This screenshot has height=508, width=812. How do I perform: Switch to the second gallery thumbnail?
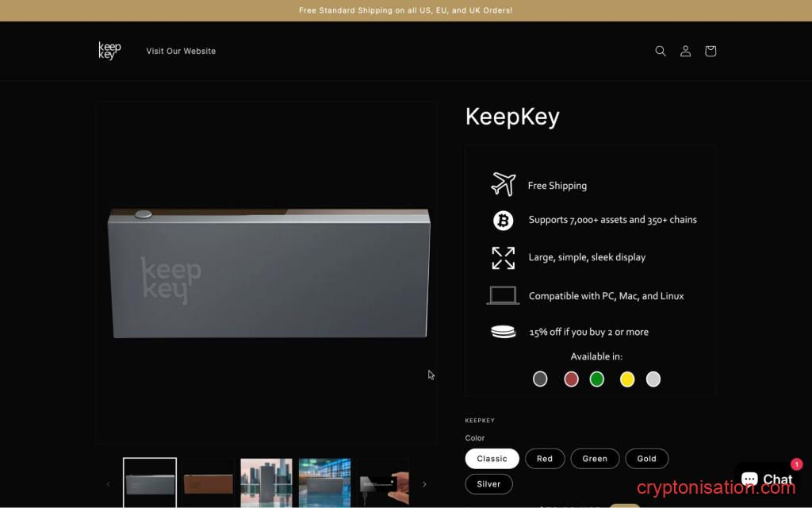click(208, 483)
